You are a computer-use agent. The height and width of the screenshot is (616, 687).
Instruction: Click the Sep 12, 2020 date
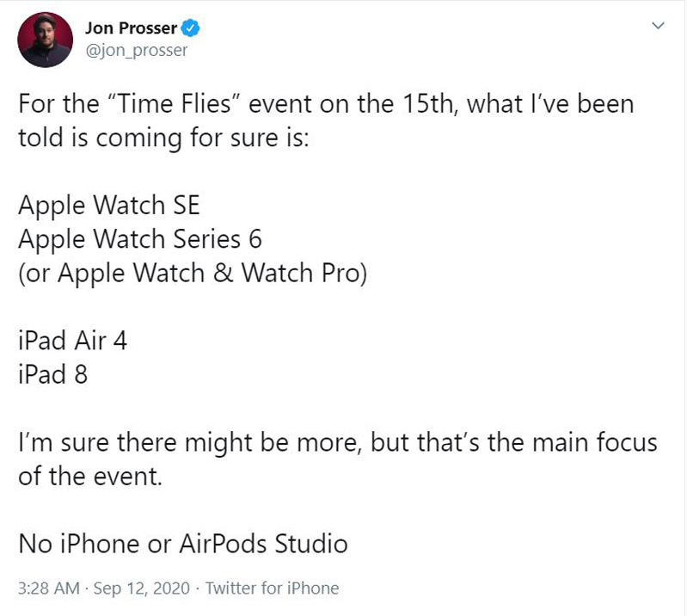tap(142, 588)
